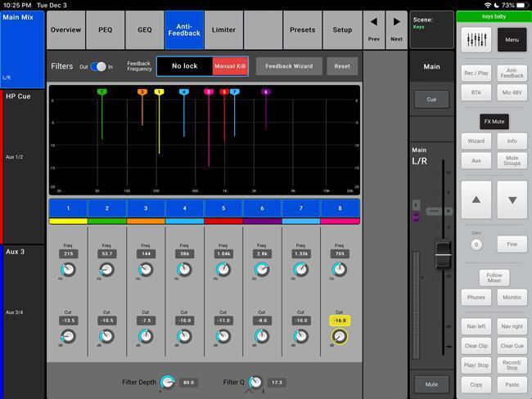
Task: Open the Limiter tab
Action: point(223,29)
